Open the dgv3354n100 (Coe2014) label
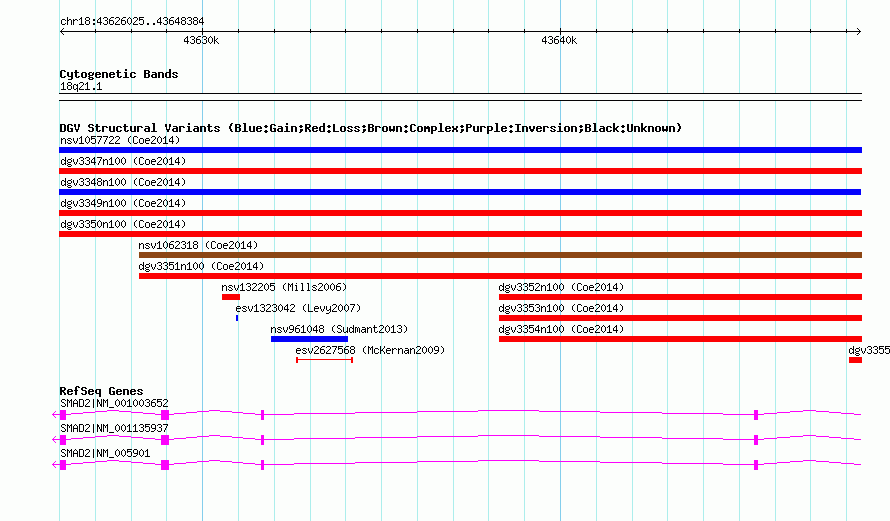 point(561,329)
